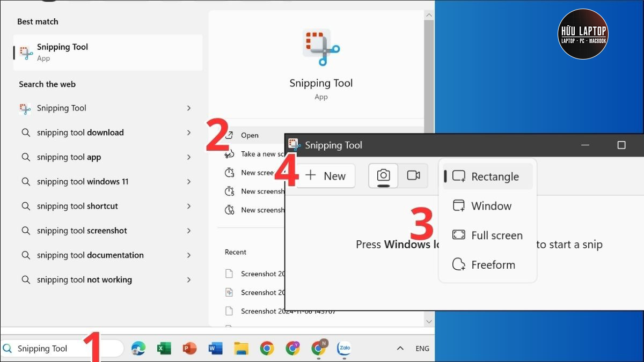
Task: Select Freeform snipping mode
Action: 487,265
